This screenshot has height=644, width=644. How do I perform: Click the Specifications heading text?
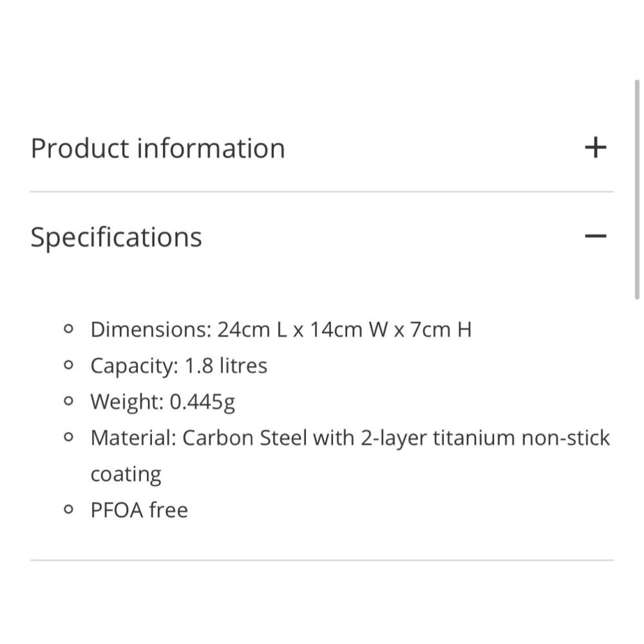pos(116,237)
